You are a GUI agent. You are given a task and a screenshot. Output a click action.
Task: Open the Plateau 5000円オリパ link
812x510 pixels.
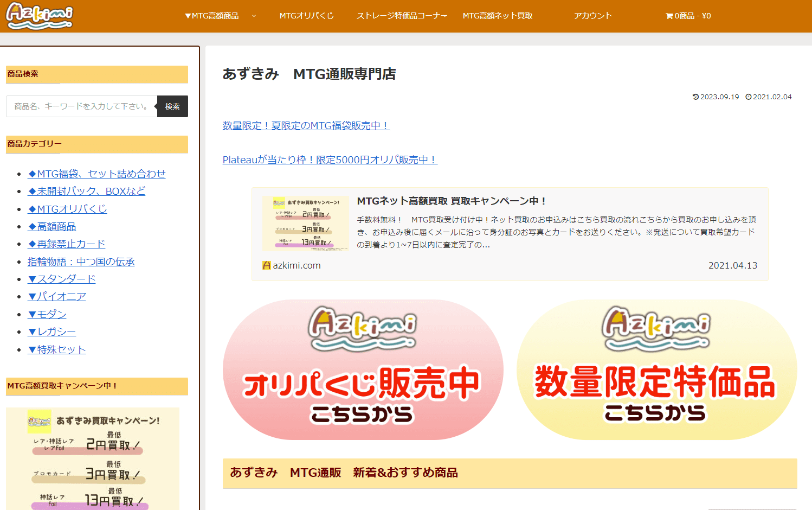[329, 159]
